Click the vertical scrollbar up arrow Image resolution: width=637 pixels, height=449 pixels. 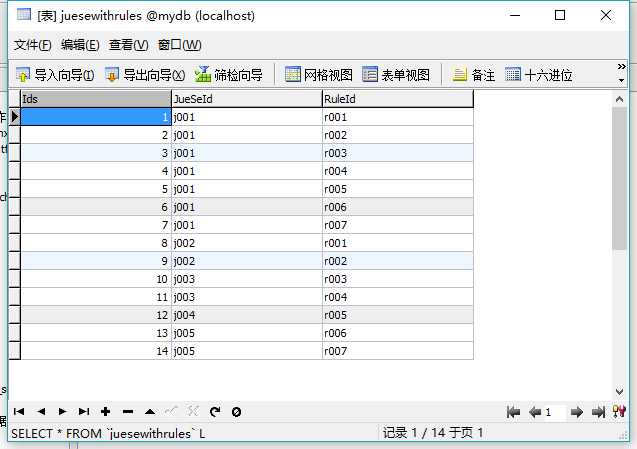tap(619, 99)
